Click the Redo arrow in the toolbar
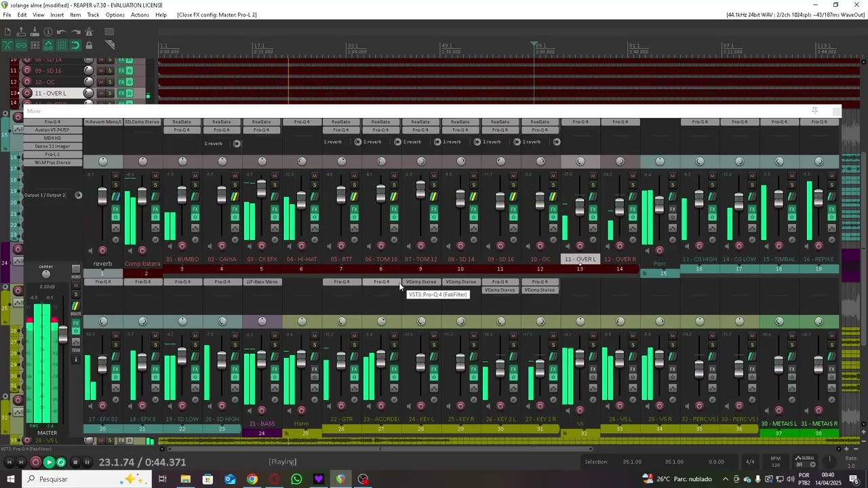868x488 pixels. tap(75, 32)
